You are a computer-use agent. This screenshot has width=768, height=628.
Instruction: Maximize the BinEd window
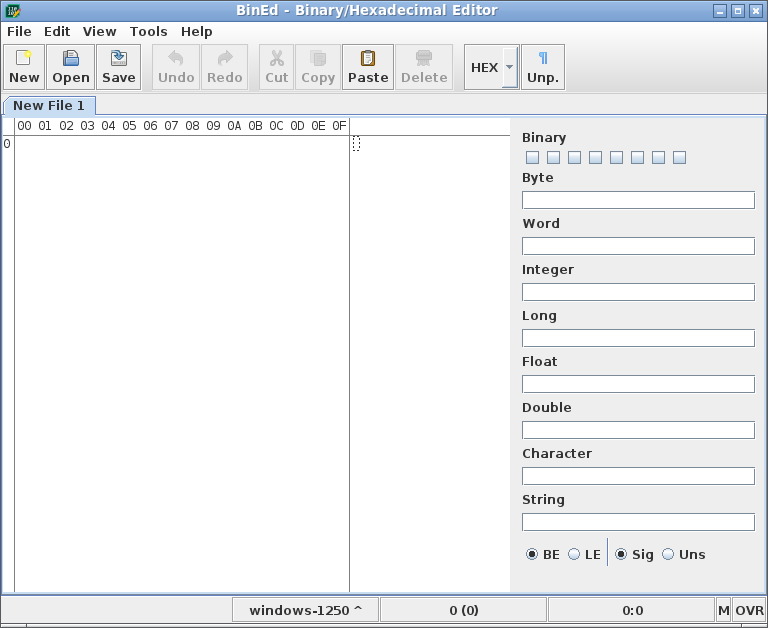[x=738, y=11]
